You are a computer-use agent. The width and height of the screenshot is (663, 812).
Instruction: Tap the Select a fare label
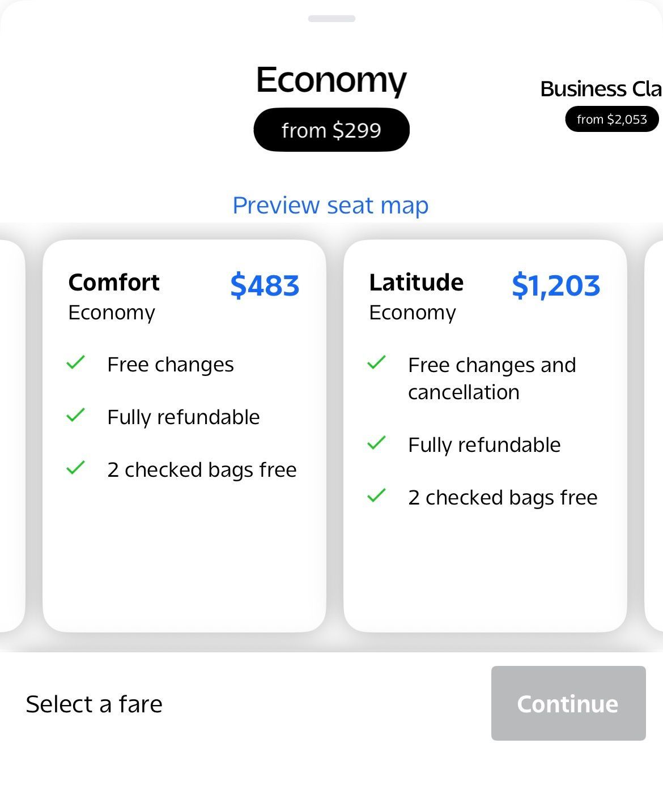point(94,704)
